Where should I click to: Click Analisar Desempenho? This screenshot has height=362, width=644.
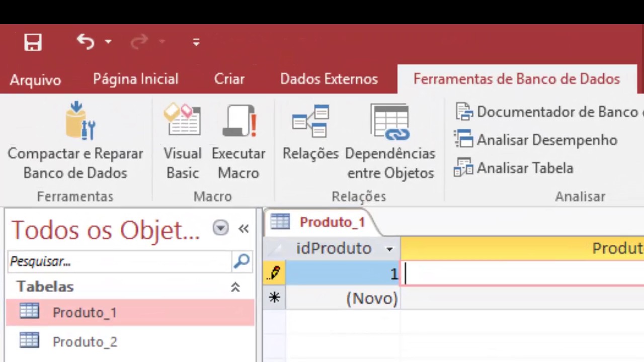coord(536,140)
